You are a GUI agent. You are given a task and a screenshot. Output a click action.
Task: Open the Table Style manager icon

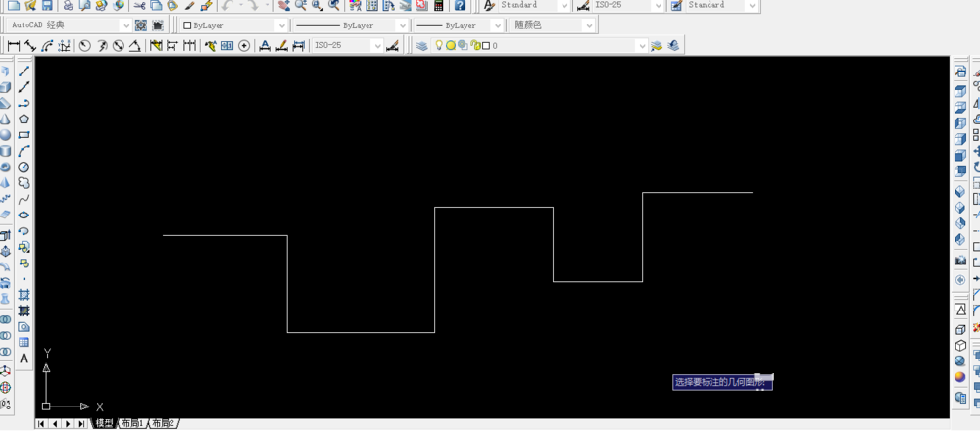(676, 5)
